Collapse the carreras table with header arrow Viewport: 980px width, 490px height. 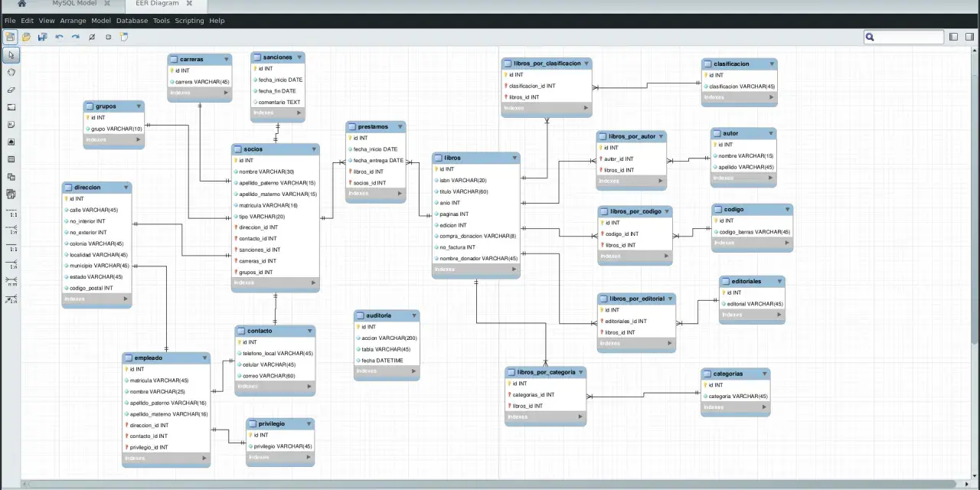click(x=227, y=59)
